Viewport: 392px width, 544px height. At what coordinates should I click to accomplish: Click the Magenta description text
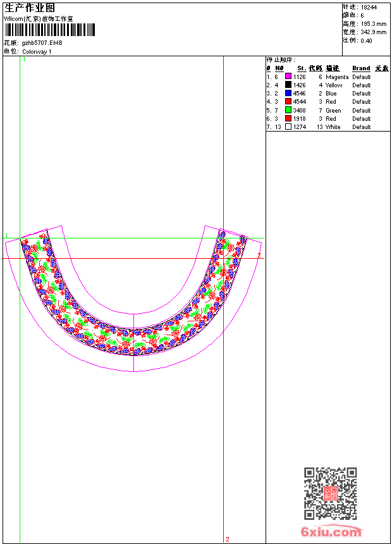tap(337, 77)
